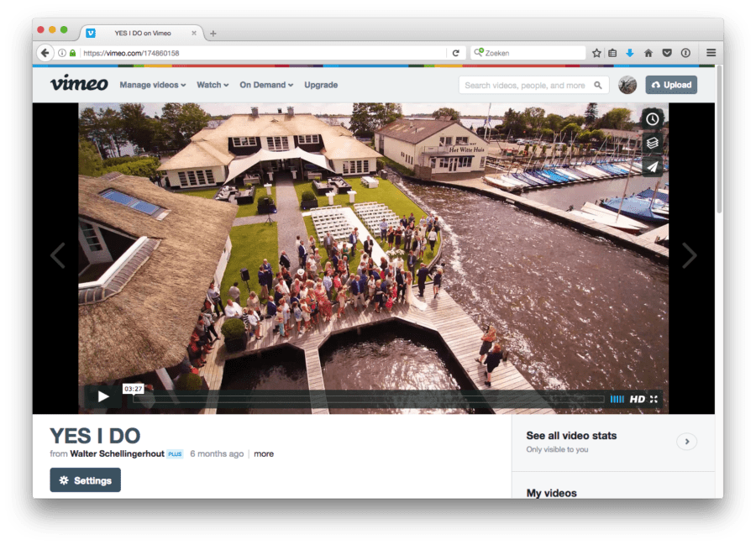Click the Upload button
The image size is (756, 545).
671,85
